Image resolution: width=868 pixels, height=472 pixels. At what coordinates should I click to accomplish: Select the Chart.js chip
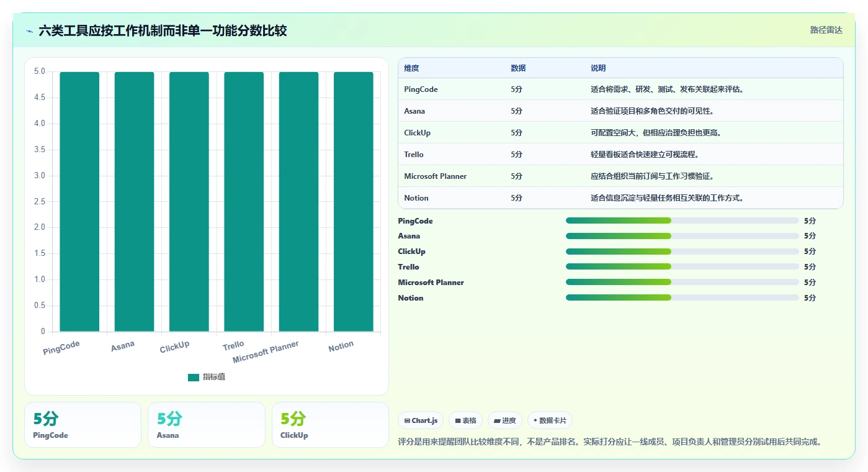pos(421,420)
